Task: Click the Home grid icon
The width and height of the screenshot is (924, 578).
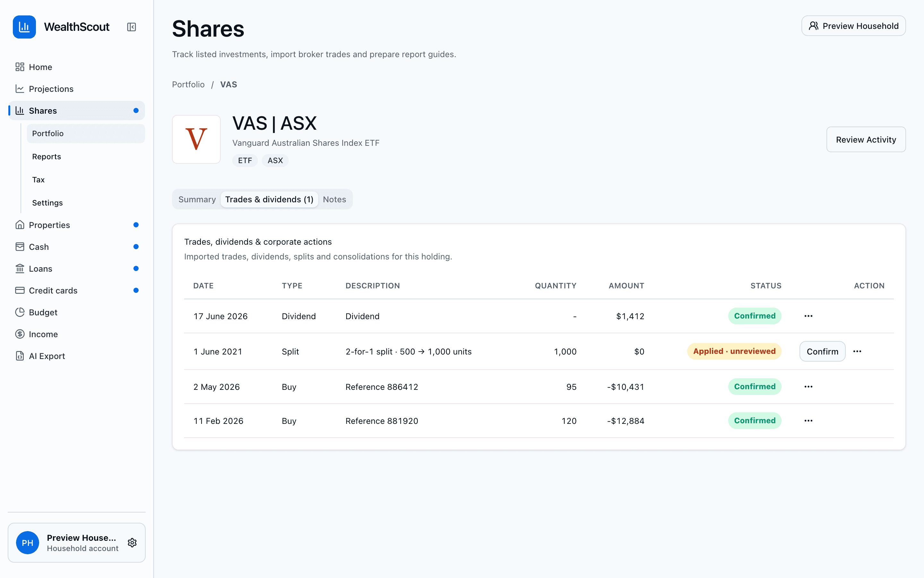Action: (x=20, y=67)
